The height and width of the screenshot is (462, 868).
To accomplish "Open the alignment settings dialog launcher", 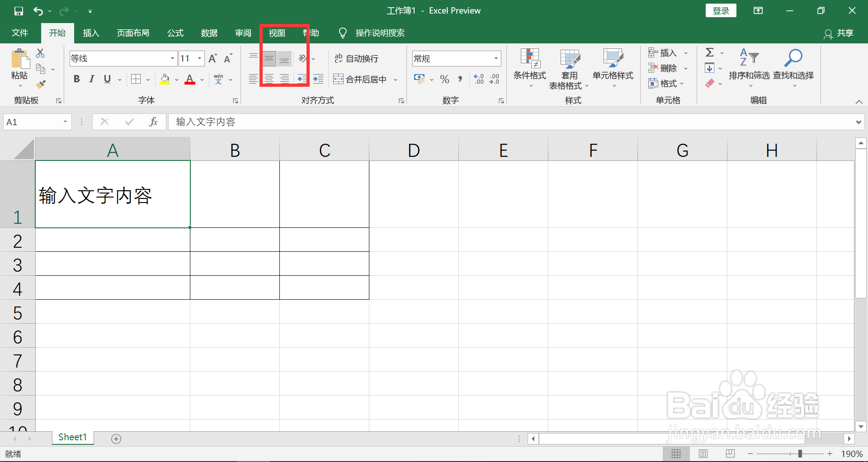I will [401, 101].
